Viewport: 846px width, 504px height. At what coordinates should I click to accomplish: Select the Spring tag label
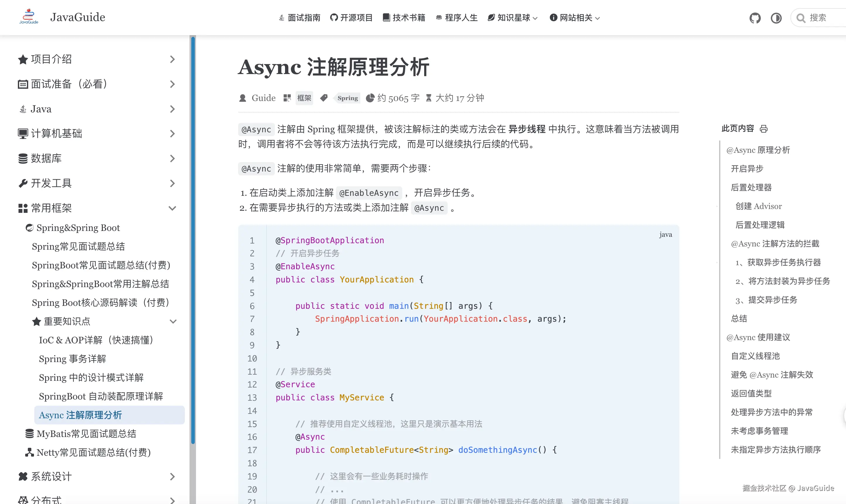(347, 98)
